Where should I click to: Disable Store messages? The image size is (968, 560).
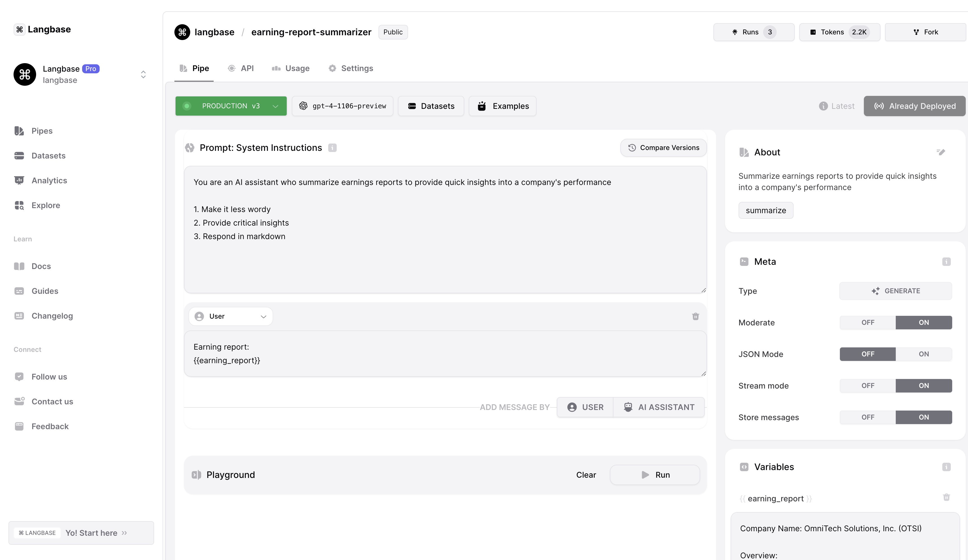tap(867, 417)
